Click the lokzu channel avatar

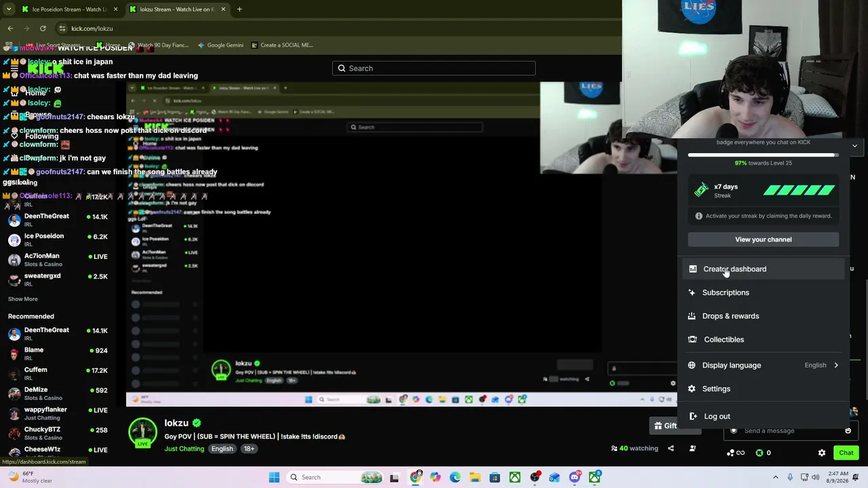click(142, 432)
